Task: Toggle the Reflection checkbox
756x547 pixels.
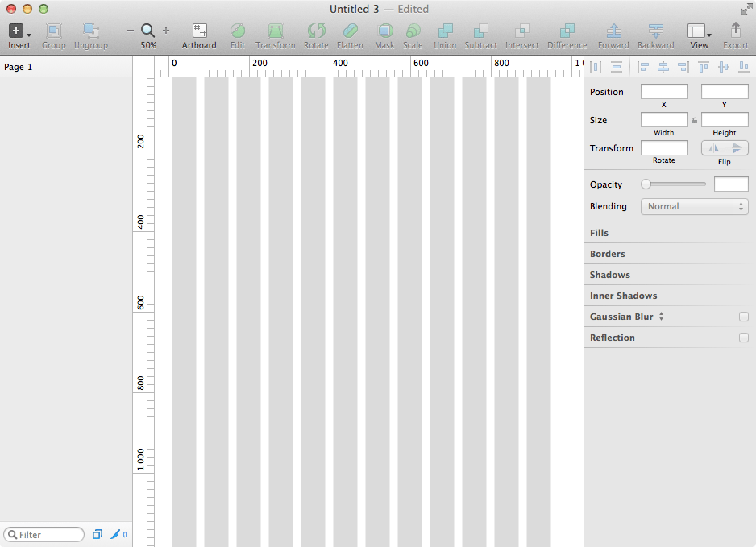Action: click(x=744, y=338)
